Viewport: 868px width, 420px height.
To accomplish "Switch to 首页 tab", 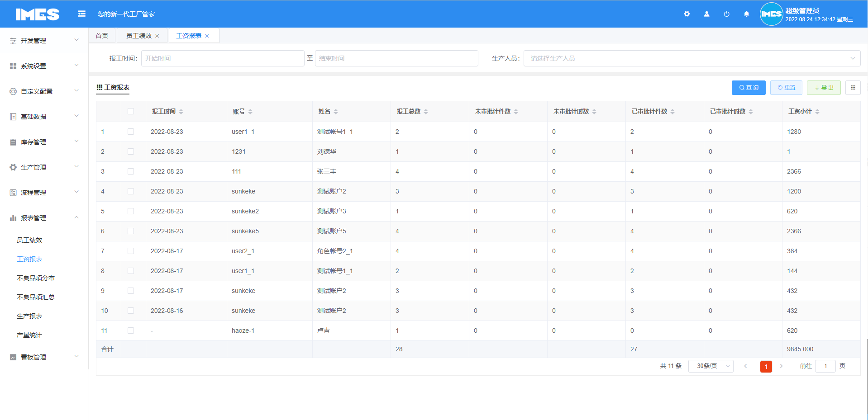I will pyautogui.click(x=102, y=36).
